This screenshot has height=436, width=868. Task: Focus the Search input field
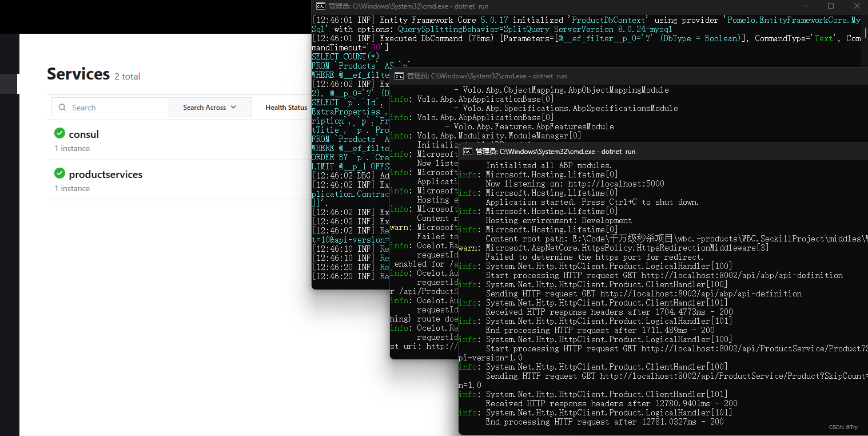click(x=110, y=108)
